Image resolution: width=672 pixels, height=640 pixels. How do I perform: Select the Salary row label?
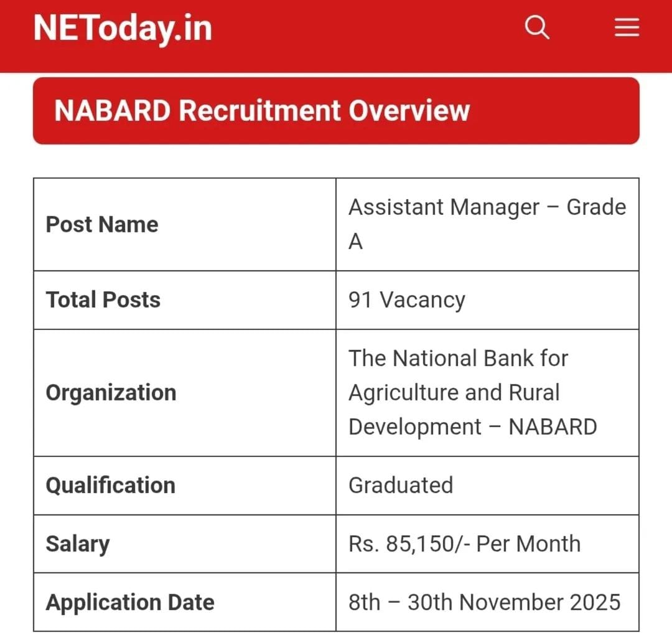(x=77, y=544)
